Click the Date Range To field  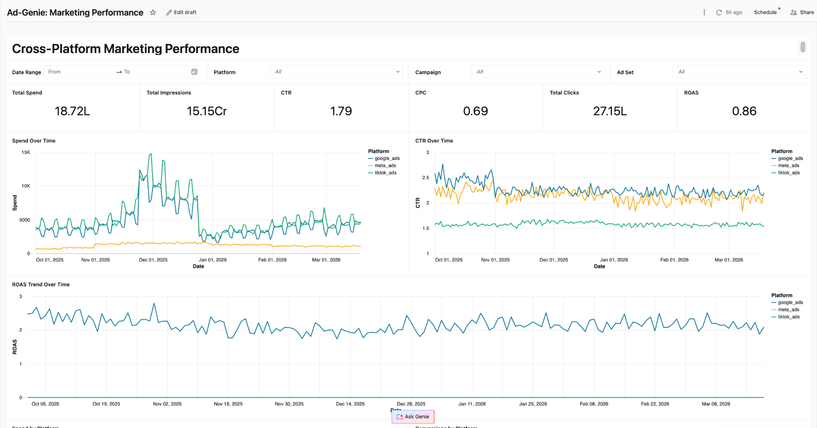click(155, 72)
